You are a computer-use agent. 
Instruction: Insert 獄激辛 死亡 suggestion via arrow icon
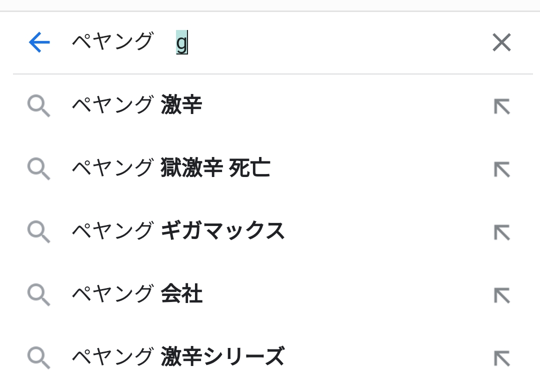tap(501, 169)
